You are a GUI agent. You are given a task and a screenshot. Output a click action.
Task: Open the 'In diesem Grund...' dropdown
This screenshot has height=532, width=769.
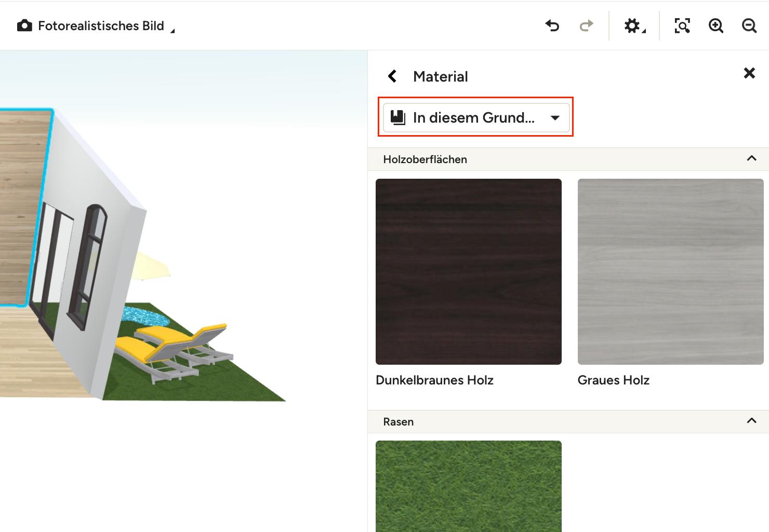476,117
